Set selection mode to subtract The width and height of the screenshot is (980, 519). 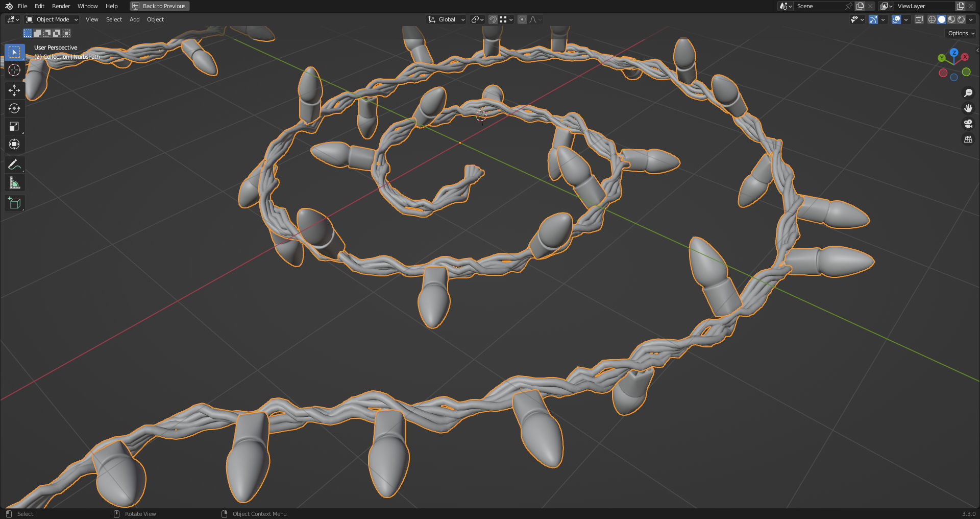pyautogui.click(x=47, y=33)
